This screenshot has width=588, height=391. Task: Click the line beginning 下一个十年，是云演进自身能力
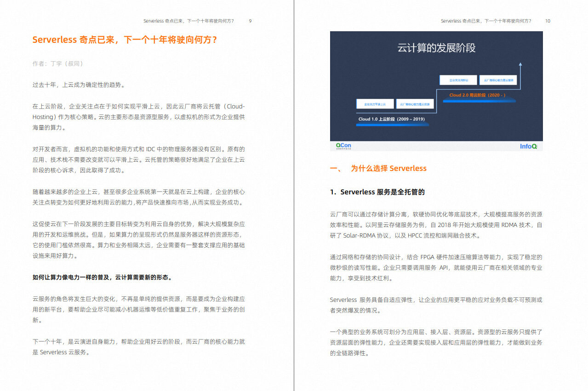tap(138, 341)
